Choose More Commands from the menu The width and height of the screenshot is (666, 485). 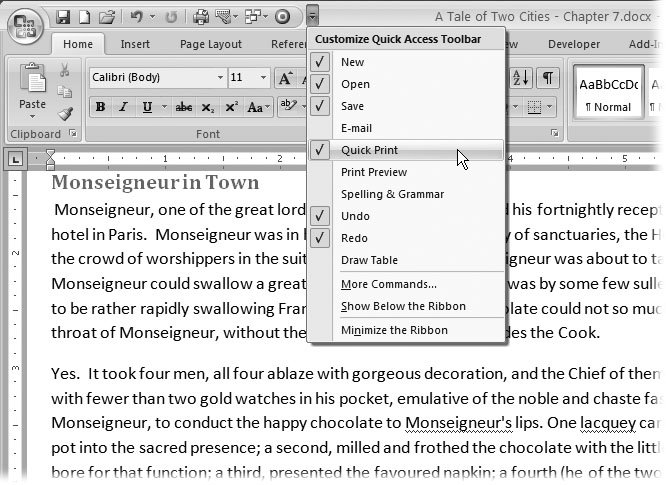click(388, 284)
